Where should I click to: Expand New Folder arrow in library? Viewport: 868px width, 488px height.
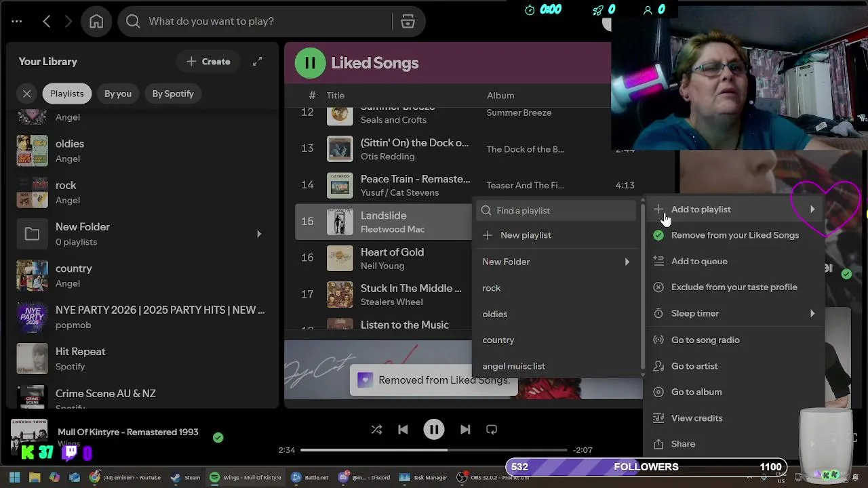pyautogui.click(x=258, y=234)
